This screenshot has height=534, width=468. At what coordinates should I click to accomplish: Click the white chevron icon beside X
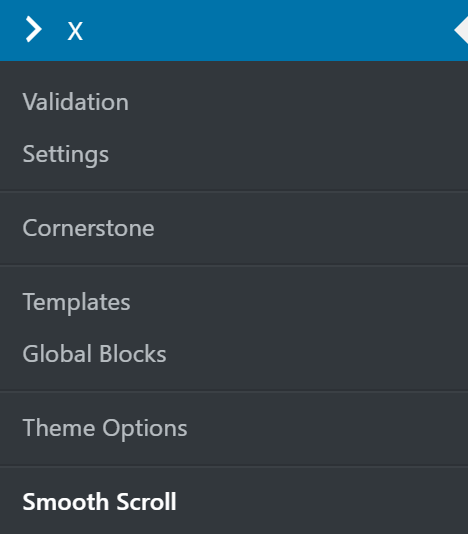click(34, 29)
